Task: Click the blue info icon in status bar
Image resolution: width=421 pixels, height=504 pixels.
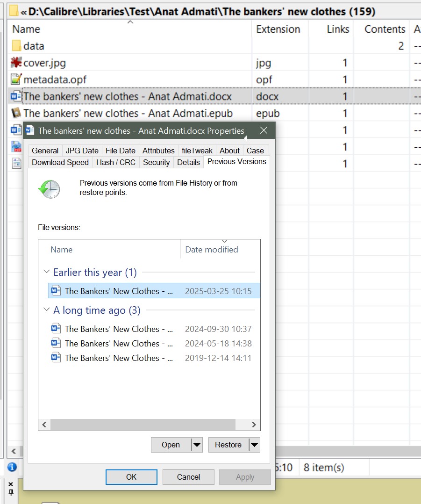Action: [x=12, y=467]
